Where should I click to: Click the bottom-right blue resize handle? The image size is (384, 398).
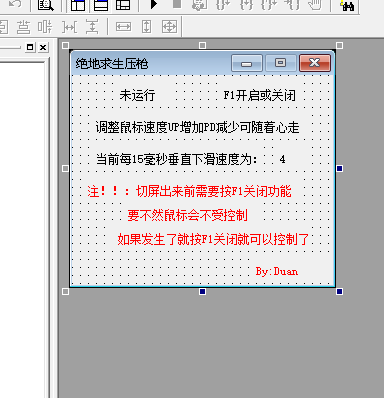pos(339,292)
